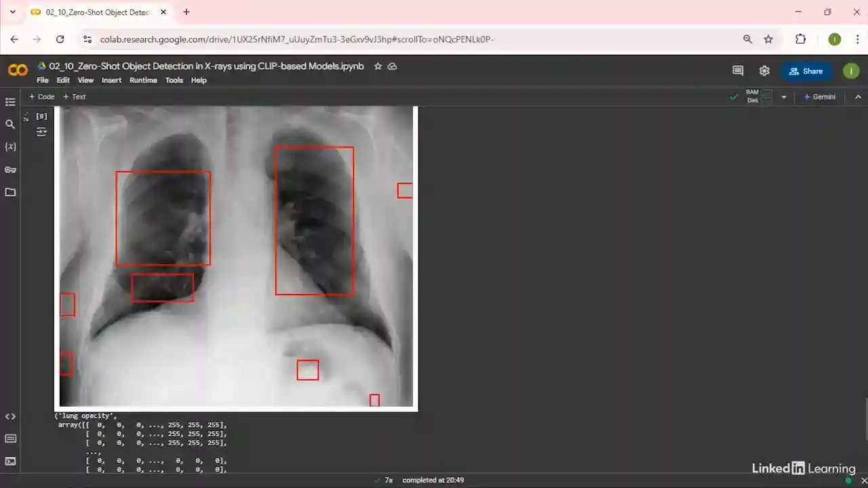Go back in browser

[15, 39]
